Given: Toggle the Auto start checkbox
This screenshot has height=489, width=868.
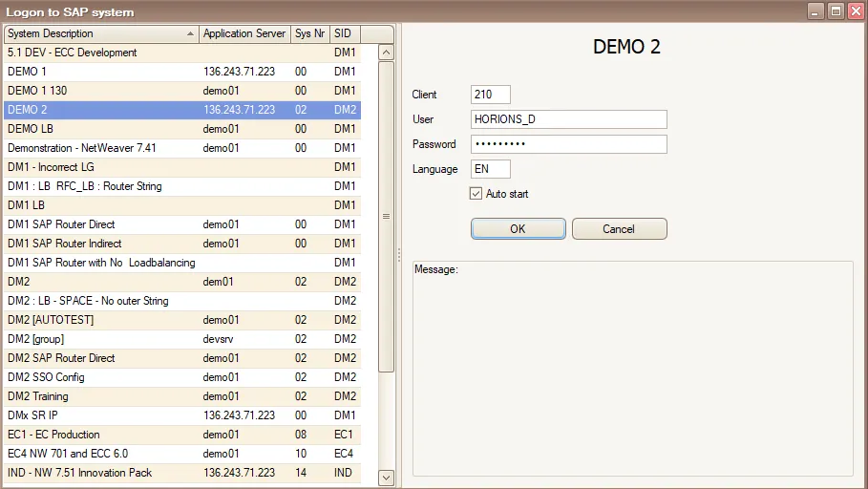Looking at the screenshot, I should (476, 193).
